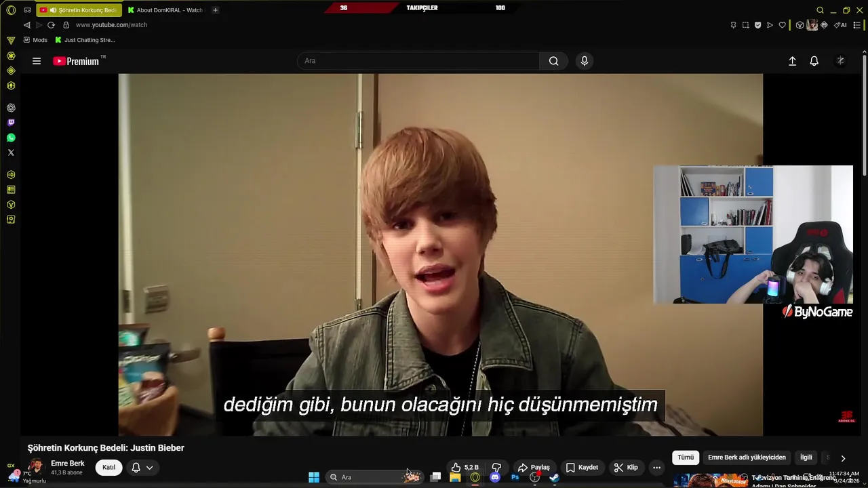View site security via the padlock icon
Viewport: 868px width, 488px height.
point(66,25)
